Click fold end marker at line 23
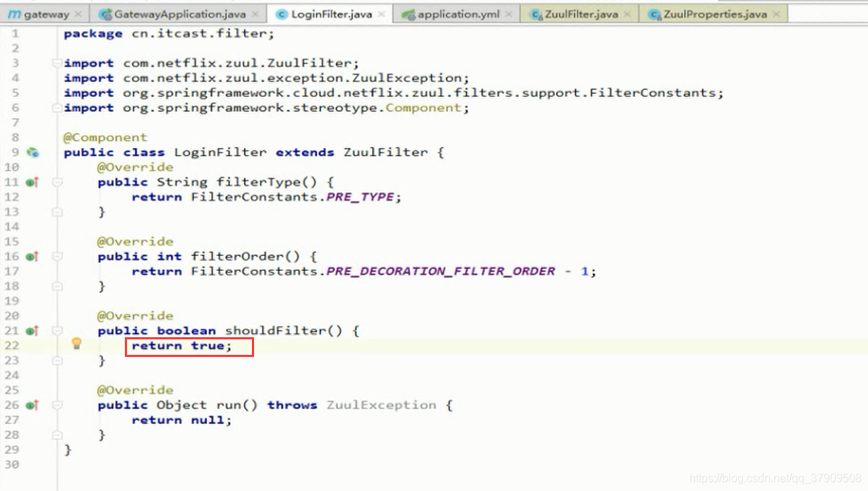Viewport: 868px width, 491px height. [x=56, y=360]
